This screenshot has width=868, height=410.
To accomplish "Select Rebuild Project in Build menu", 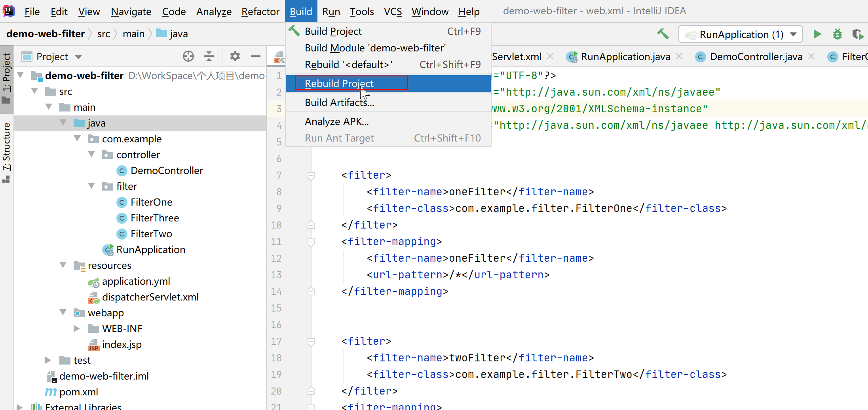I will (388, 83).
